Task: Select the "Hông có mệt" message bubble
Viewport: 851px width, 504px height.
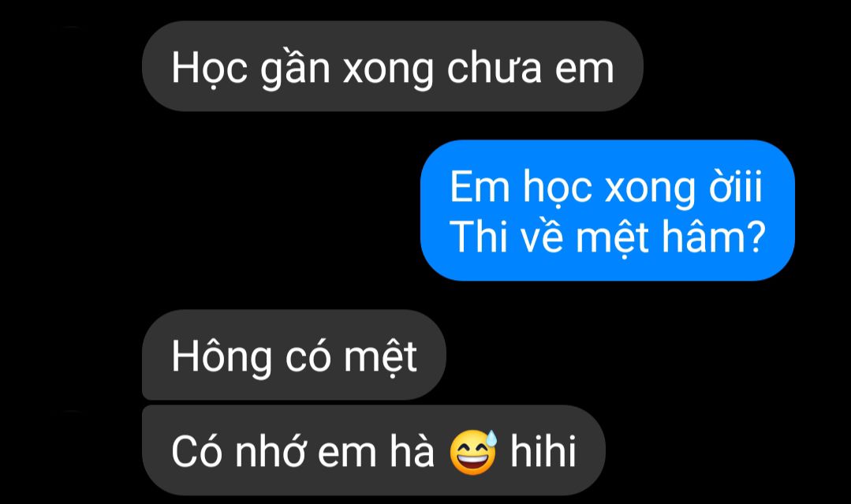Action: pos(293,356)
